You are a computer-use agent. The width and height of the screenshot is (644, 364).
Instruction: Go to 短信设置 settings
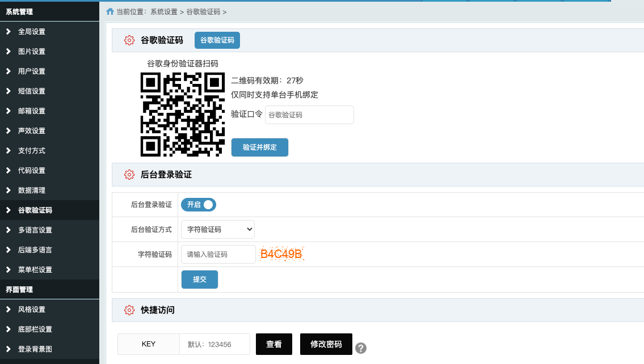pos(50,91)
